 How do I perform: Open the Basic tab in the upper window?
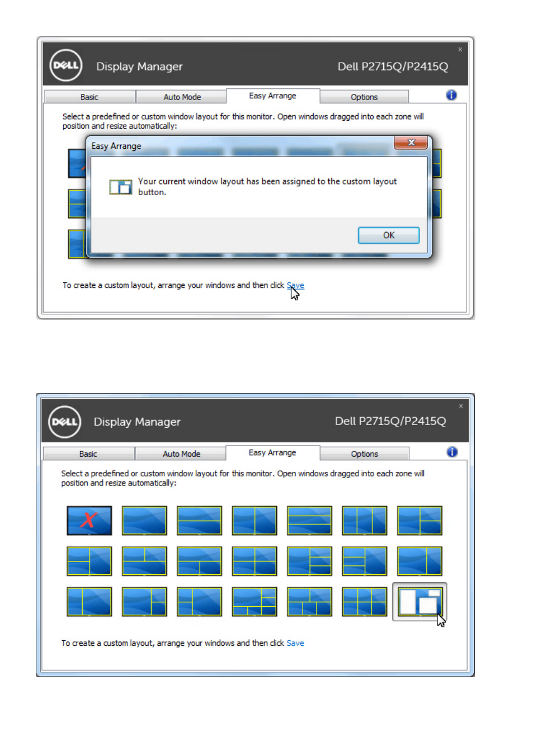pos(89,97)
